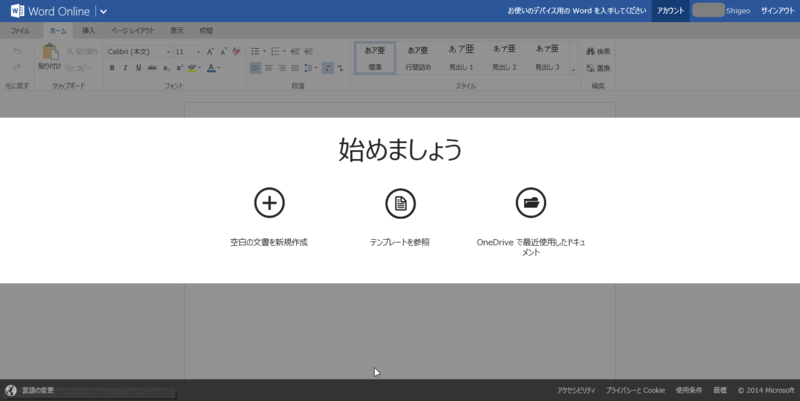Screen dimensions: 800x401
Task: Select the 標準 style
Action: pyautogui.click(x=375, y=58)
